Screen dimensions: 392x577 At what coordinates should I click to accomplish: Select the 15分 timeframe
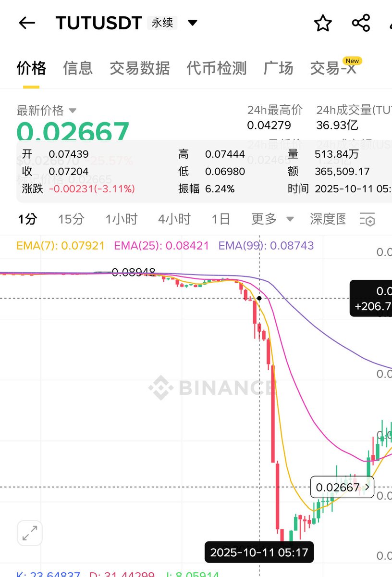click(71, 219)
